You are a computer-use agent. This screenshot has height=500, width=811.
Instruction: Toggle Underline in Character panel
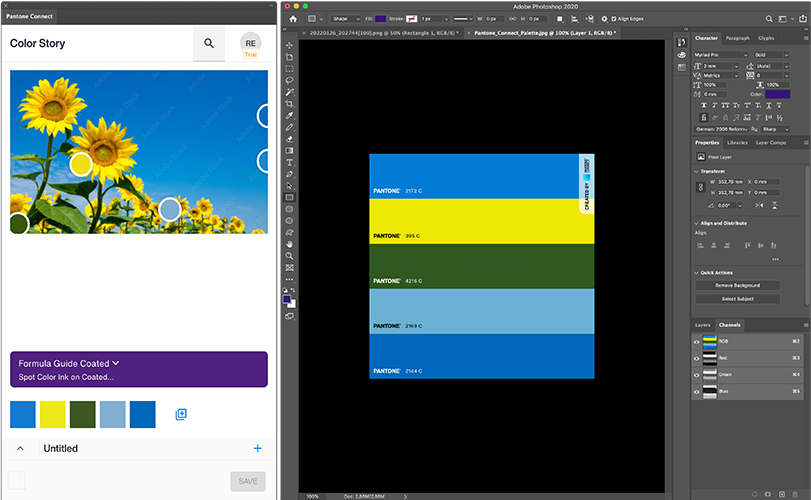pos(769,105)
